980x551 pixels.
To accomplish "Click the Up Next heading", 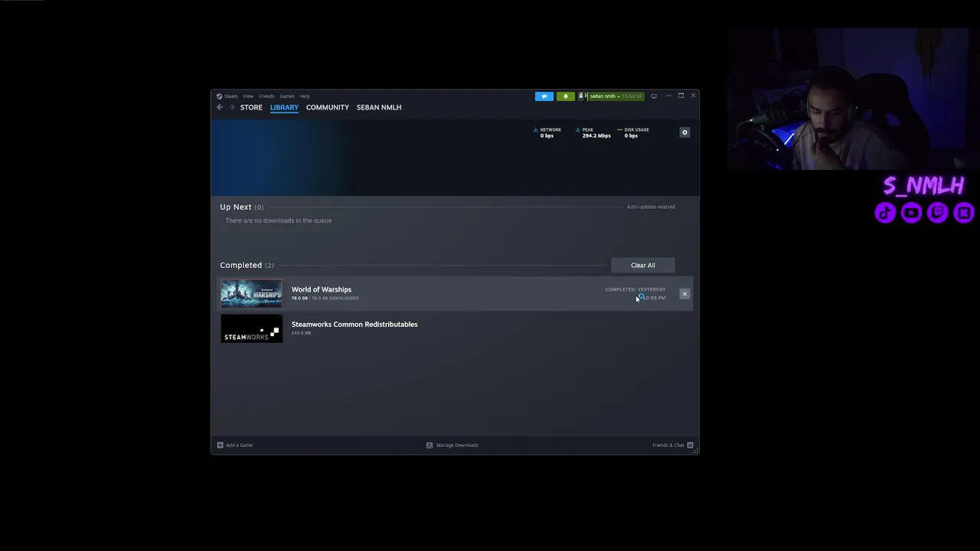I will [x=236, y=207].
